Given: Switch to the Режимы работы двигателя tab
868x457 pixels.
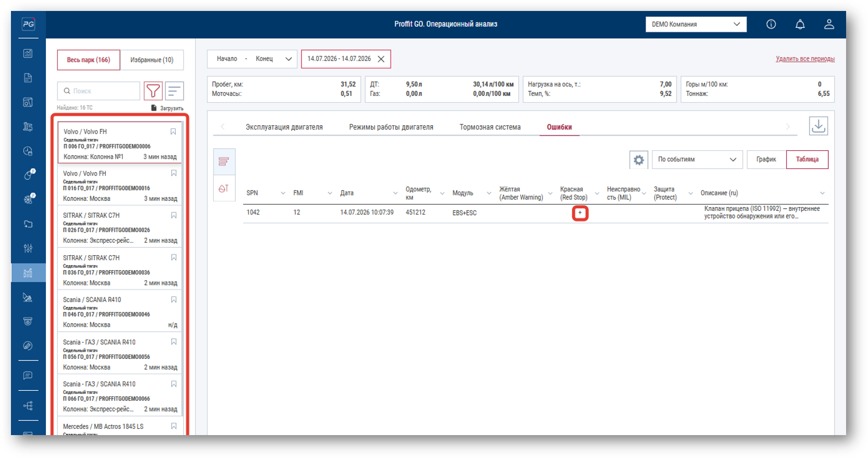Looking at the screenshot, I should [x=391, y=127].
